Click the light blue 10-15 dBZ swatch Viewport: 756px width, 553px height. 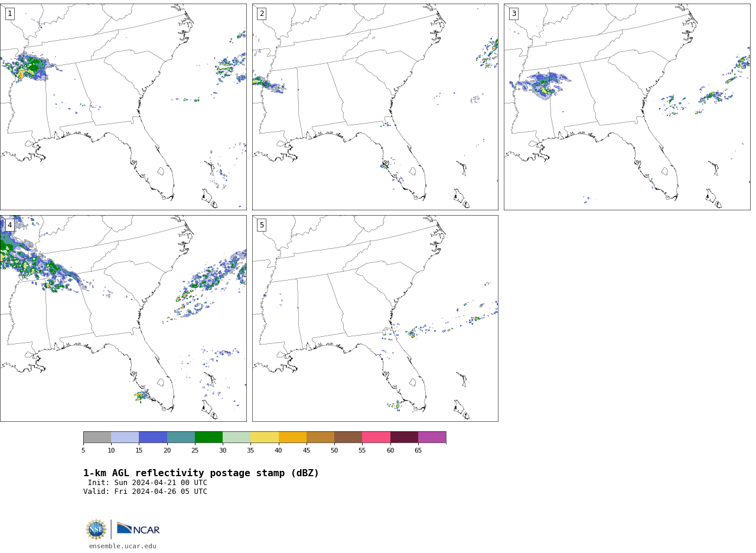pyautogui.click(x=125, y=437)
